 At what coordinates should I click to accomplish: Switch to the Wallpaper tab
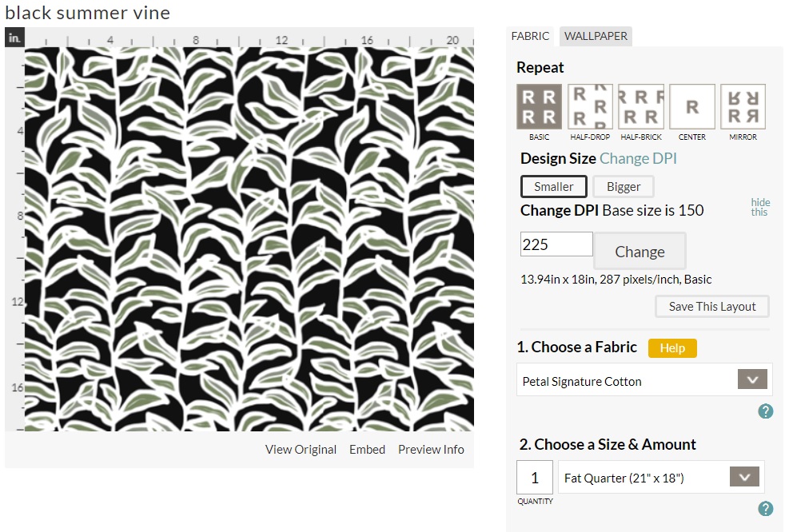point(596,36)
